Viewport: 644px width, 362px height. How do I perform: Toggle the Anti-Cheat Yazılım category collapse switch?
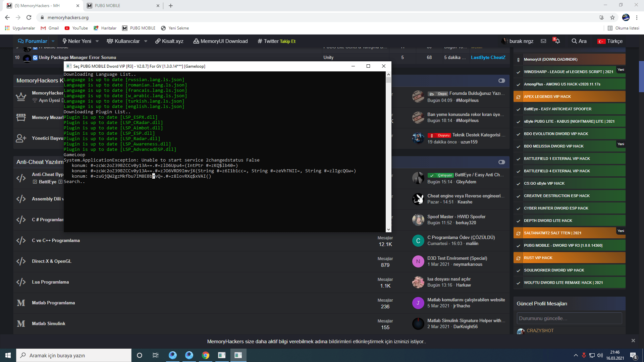[501, 162]
